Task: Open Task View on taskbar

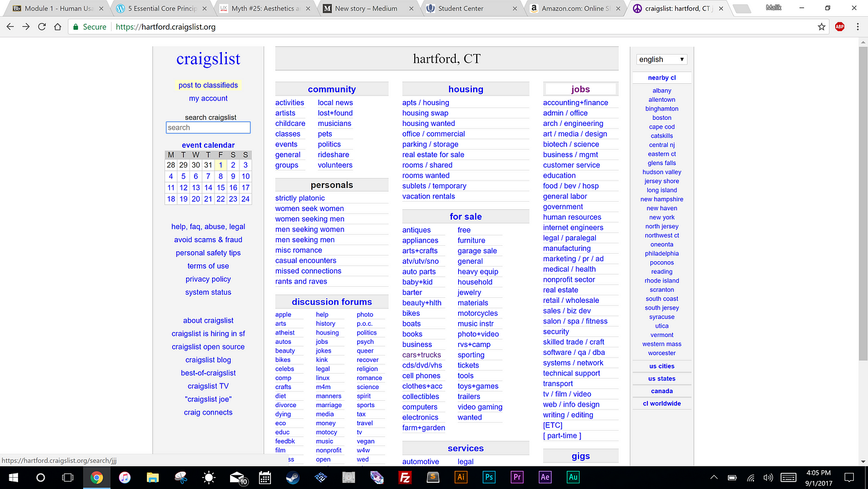Action: tap(68, 478)
